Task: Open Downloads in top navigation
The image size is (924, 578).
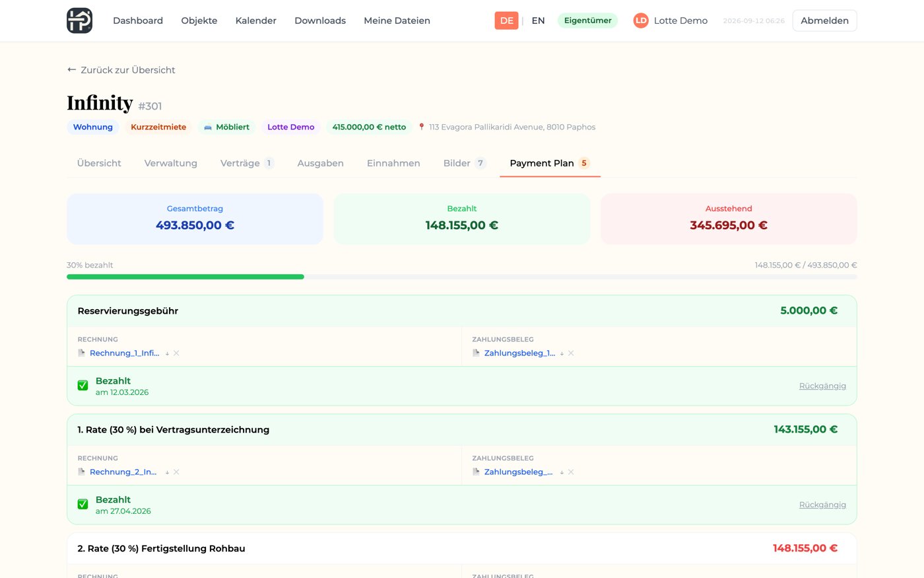Action: pyautogui.click(x=320, y=20)
